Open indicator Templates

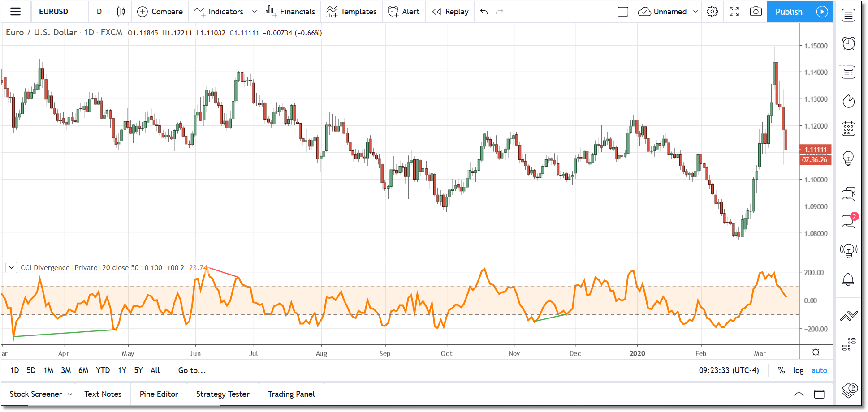(351, 12)
